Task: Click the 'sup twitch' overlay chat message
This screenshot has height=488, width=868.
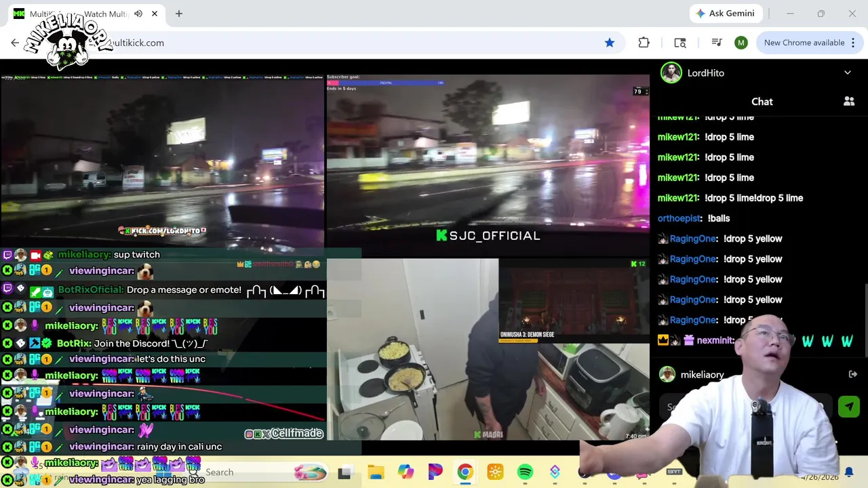Action: pyautogui.click(x=137, y=254)
